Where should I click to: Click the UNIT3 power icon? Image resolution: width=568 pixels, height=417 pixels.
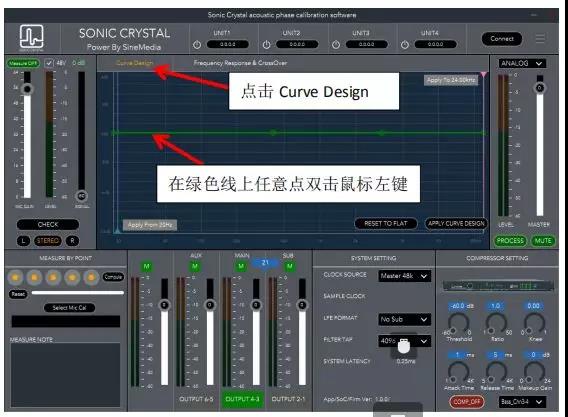pos(336,45)
